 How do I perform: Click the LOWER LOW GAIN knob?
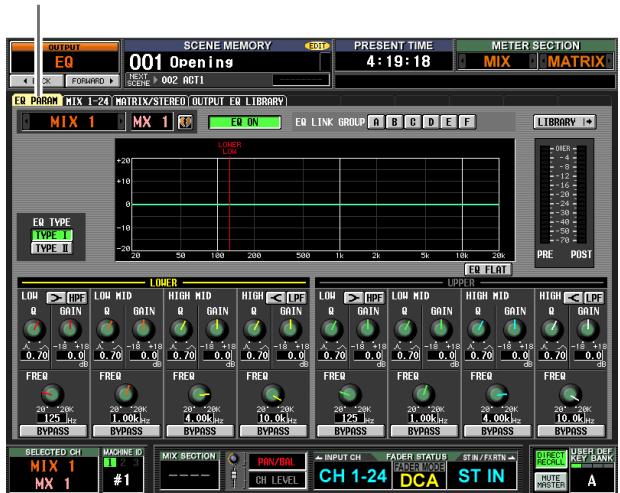(70, 329)
